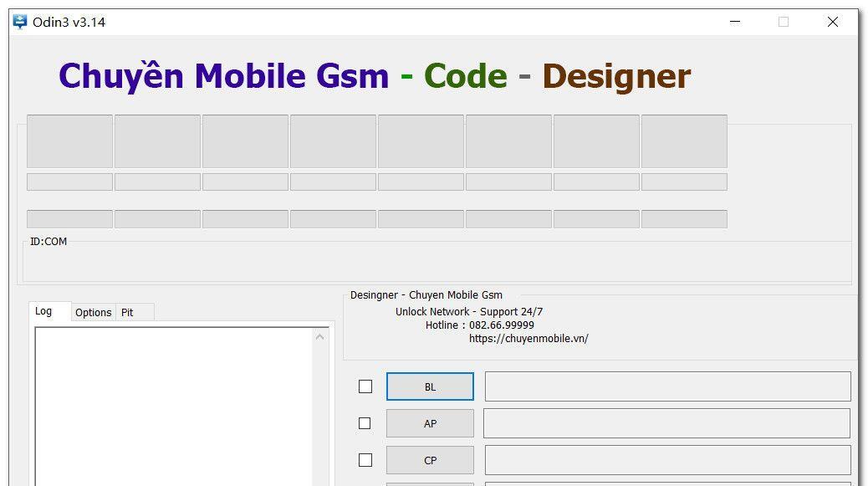
Task: Click the CP file path field
Action: 667,460
